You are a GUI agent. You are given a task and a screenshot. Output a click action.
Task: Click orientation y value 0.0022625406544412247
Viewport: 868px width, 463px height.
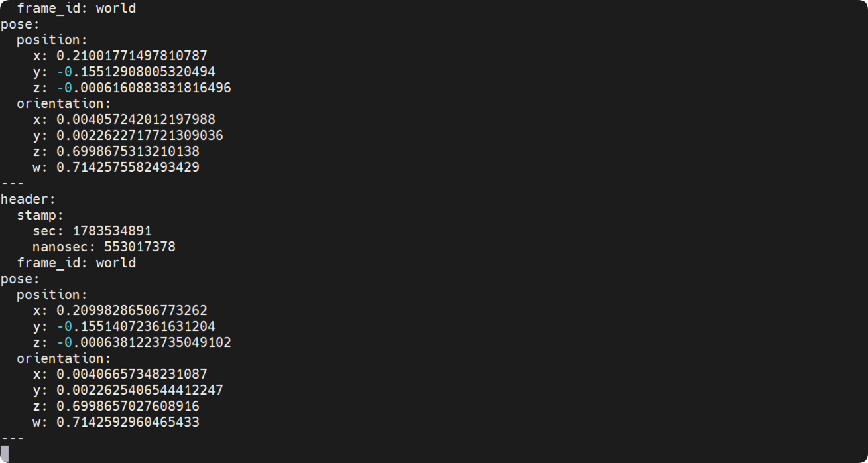pos(140,390)
